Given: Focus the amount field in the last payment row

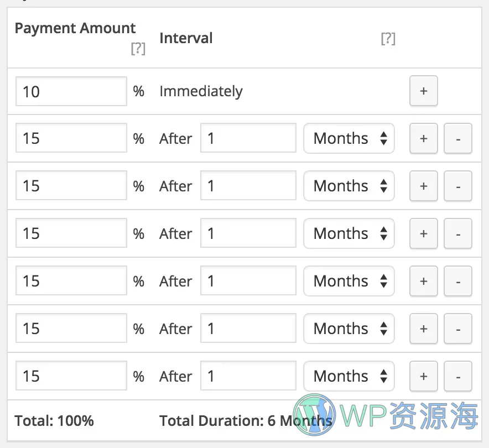Looking at the screenshot, I should click(x=71, y=376).
